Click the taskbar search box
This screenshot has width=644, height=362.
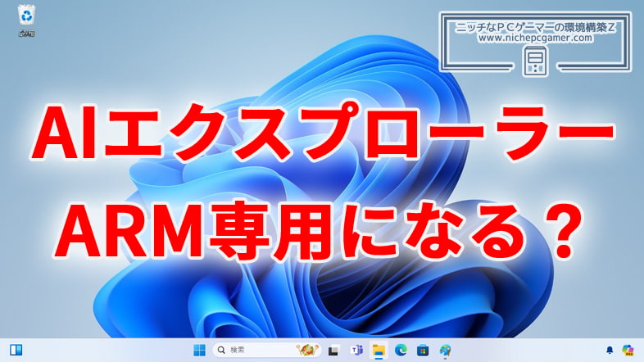tap(267, 350)
